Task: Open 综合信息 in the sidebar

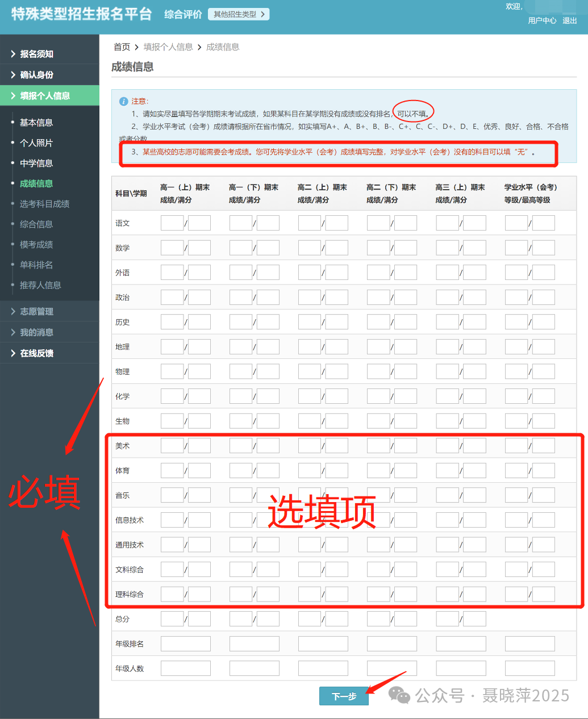Action: (36, 224)
